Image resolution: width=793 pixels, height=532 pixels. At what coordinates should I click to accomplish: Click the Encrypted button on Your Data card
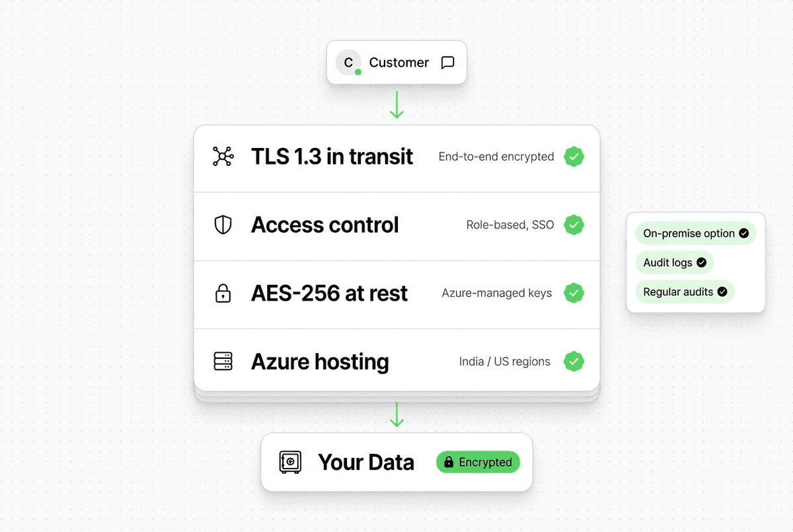pos(478,462)
